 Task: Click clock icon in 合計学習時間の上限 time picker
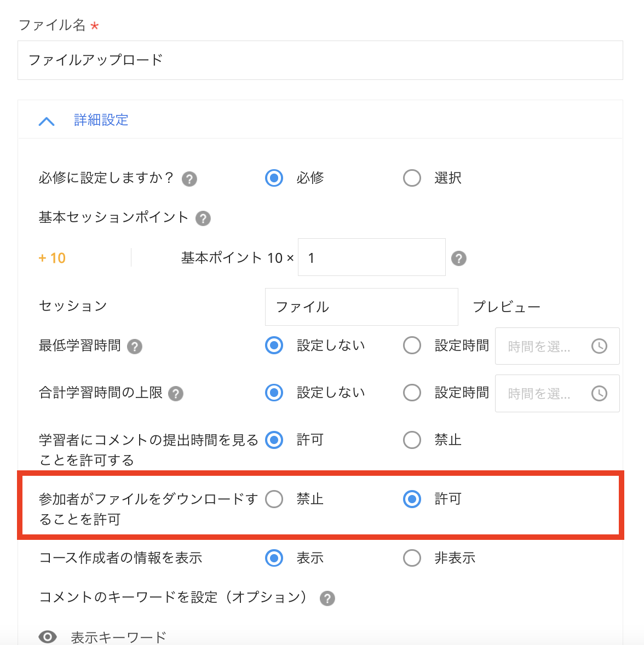point(600,393)
